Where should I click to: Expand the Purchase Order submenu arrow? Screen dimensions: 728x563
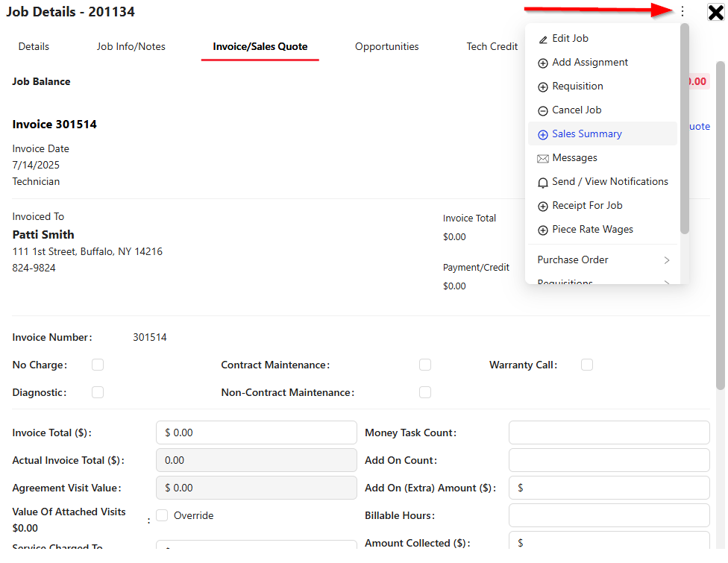tap(667, 260)
